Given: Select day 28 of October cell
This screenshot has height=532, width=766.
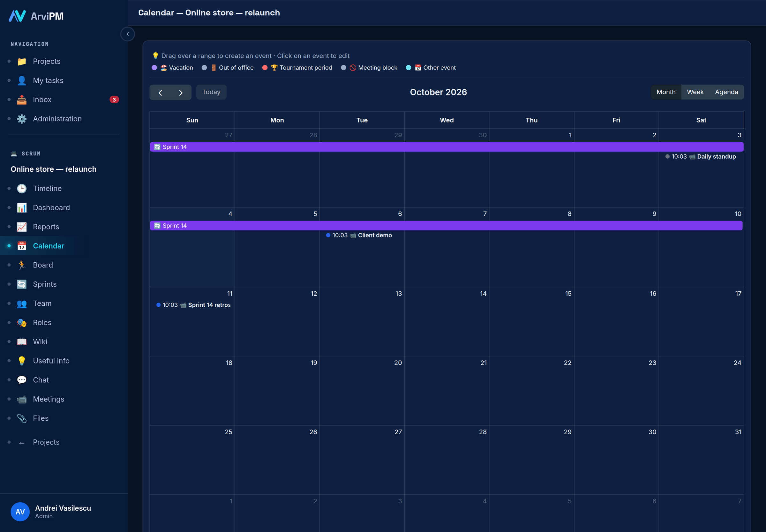Looking at the screenshot, I should pos(447,460).
